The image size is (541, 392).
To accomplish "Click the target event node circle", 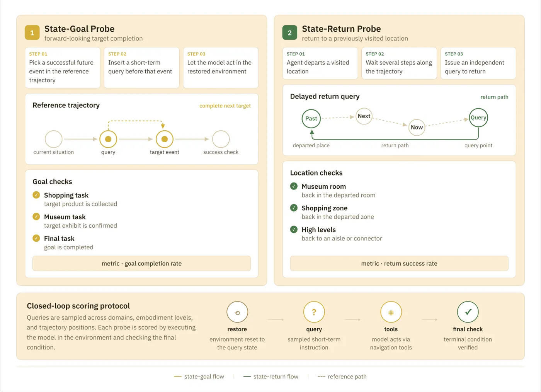I will [x=165, y=139].
